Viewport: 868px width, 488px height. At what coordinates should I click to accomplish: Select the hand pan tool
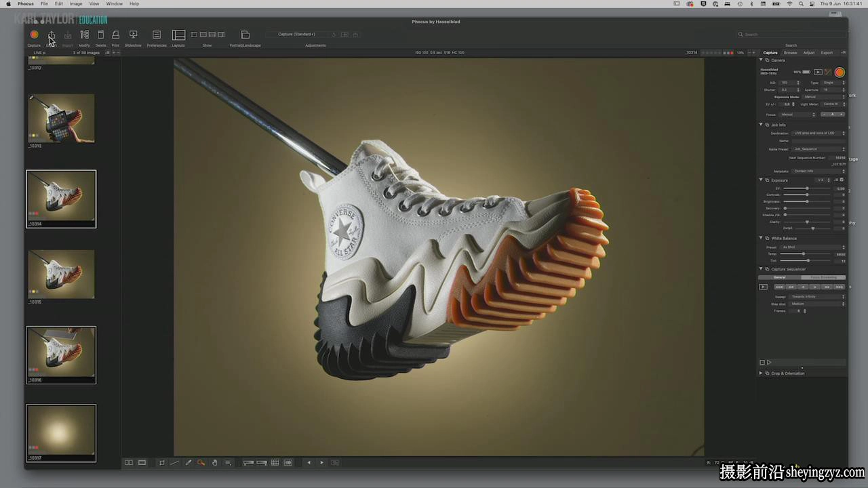tap(214, 462)
